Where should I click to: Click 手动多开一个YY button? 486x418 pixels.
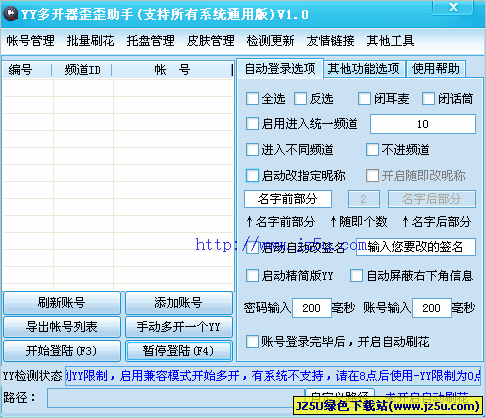click(179, 327)
